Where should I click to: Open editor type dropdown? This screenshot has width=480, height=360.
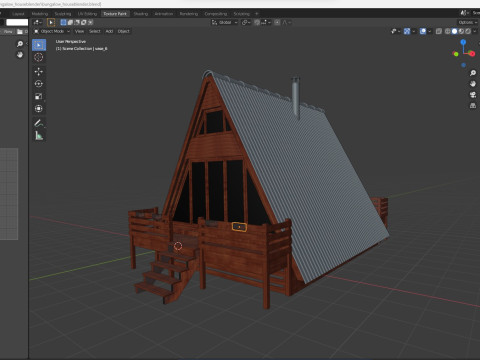[x=37, y=22]
